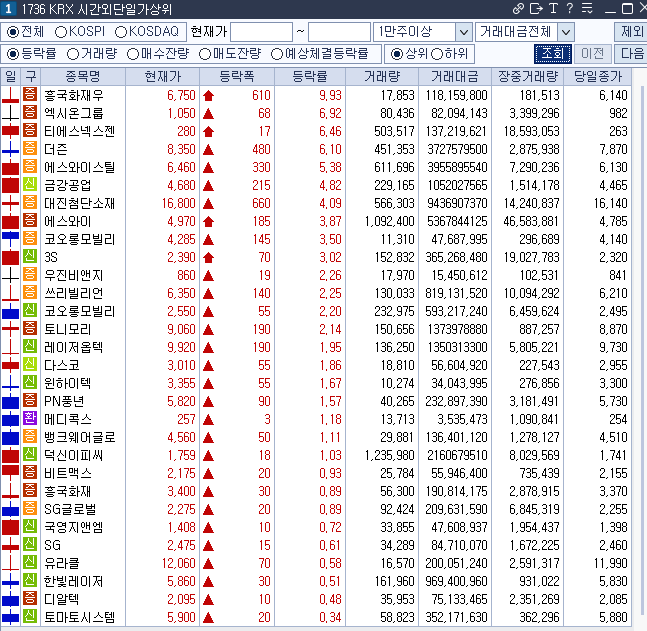647x631 pixels.
Task: Click the 환 badge beside 메디콕스
Action: pos(30,418)
